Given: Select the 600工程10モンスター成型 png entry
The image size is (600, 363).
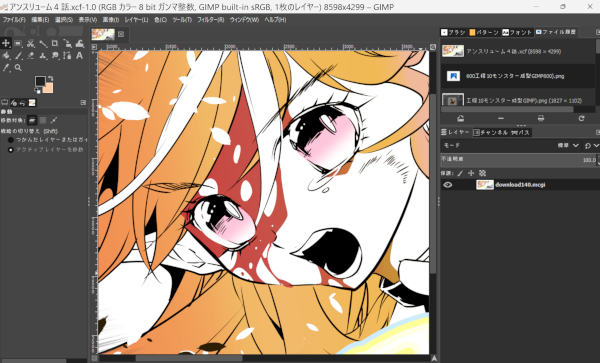Looking at the screenshot, I should (518, 76).
